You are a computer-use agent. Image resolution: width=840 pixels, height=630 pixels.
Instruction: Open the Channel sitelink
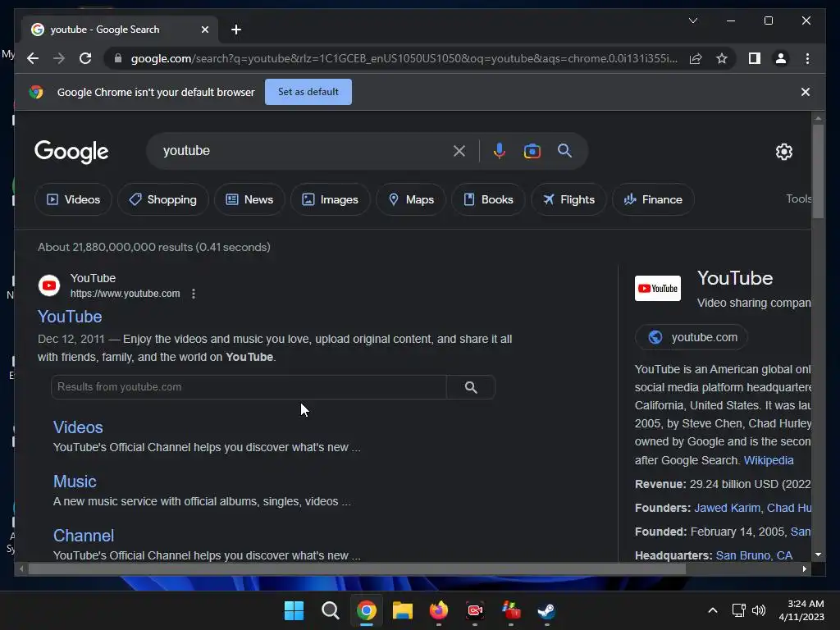click(x=84, y=536)
